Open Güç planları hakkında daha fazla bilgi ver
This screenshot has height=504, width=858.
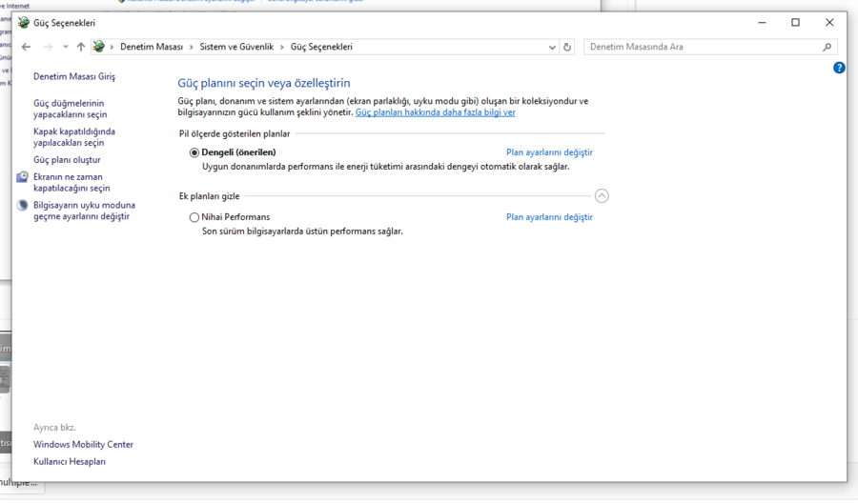tap(435, 112)
